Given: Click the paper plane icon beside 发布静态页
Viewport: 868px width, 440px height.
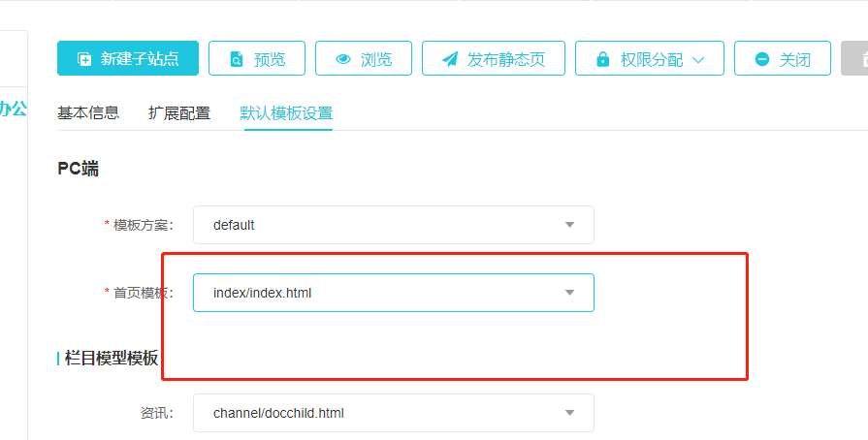Looking at the screenshot, I should (x=450, y=59).
